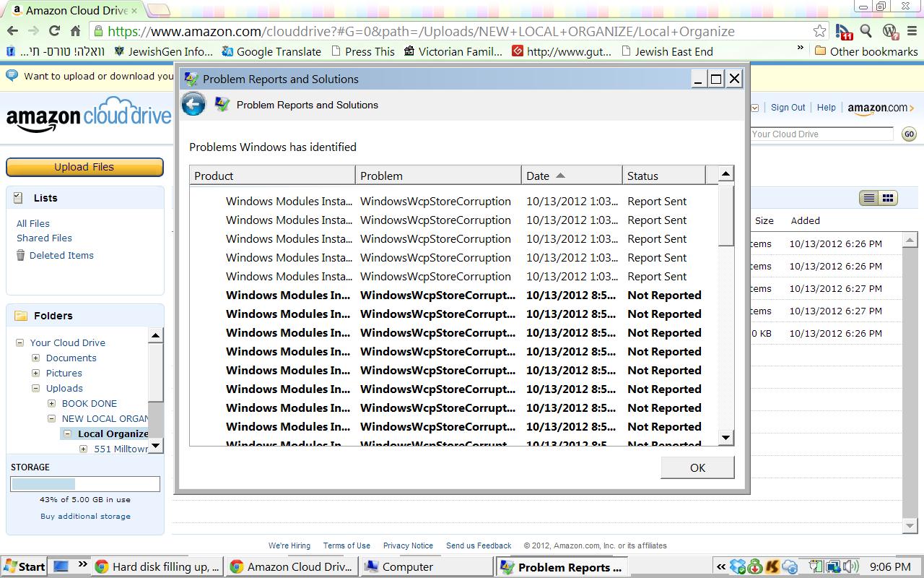Reload the Amazon Cloud Drive page
924x578 pixels.
(54, 30)
